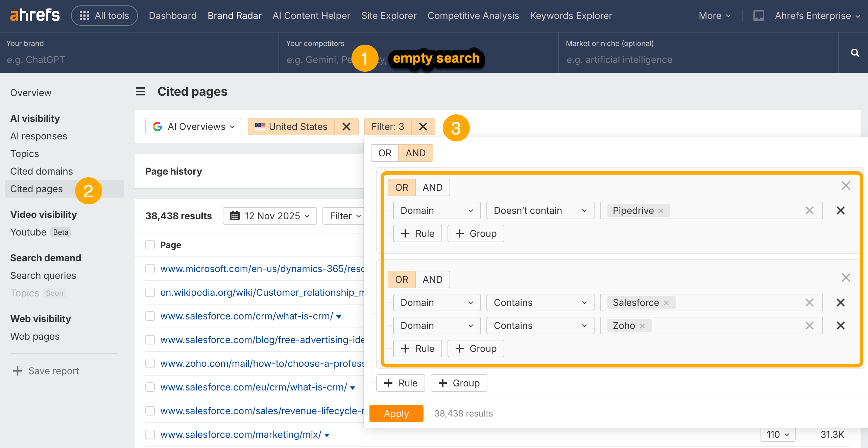Open the AI Overviews dropdown

(194, 127)
